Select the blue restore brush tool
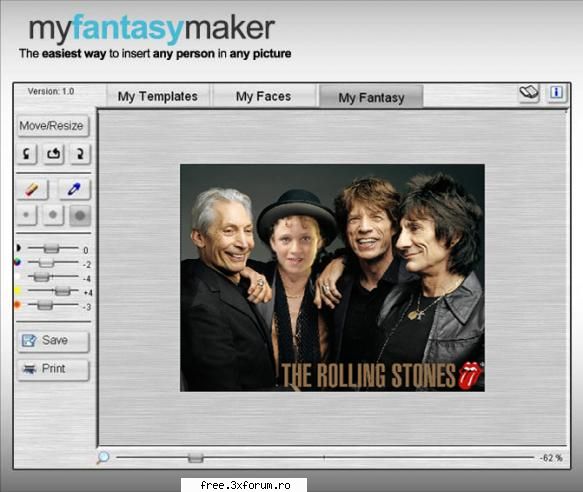The image size is (583, 492). 74,189
